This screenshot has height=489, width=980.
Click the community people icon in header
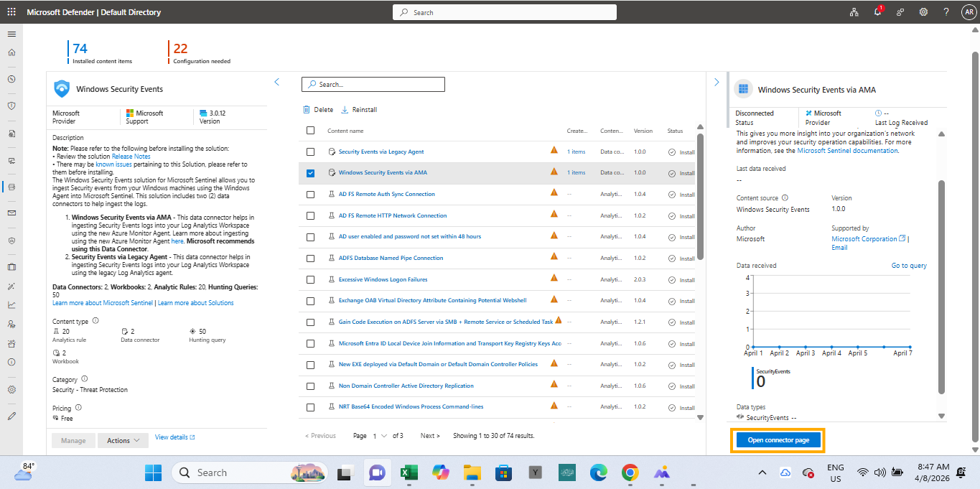[900, 12]
